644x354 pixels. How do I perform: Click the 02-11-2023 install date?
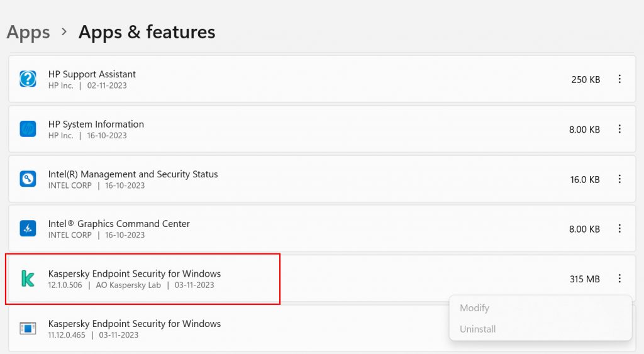tap(107, 86)
